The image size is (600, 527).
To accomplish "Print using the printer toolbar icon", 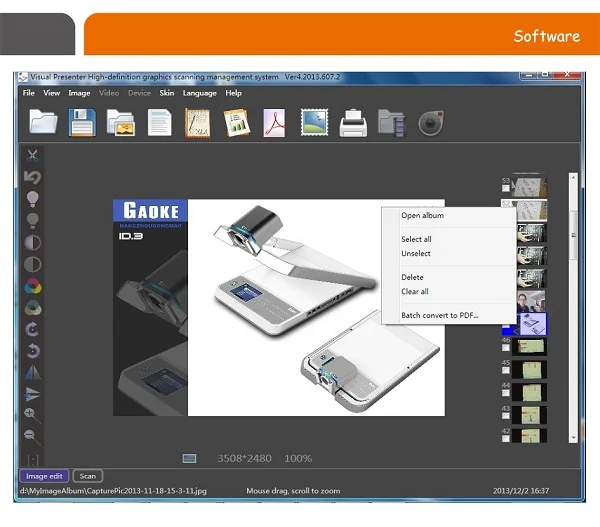I will pyautogui.click(x=353, y=123).
